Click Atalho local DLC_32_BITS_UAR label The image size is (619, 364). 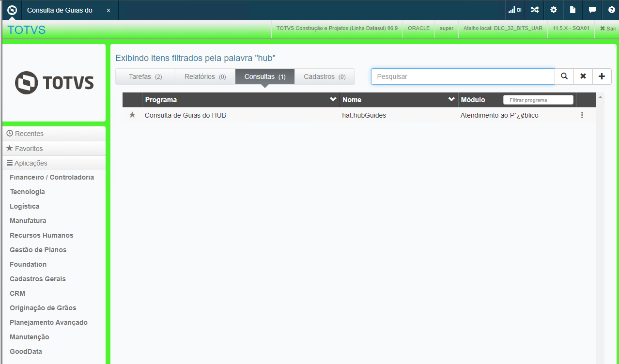pyautogui.click(x=503, y=28)
